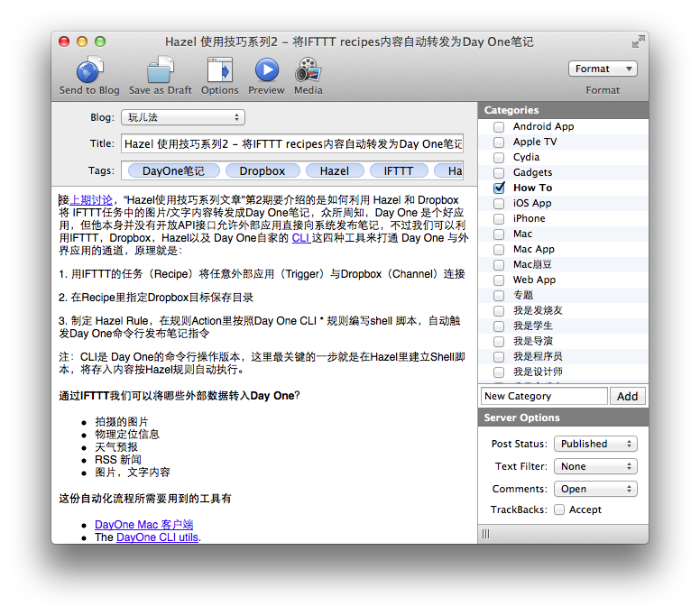Image resolution: width=700 pixels, height=615 pixels.
Task: Uncheck the How To category
Action: point(499,188)
